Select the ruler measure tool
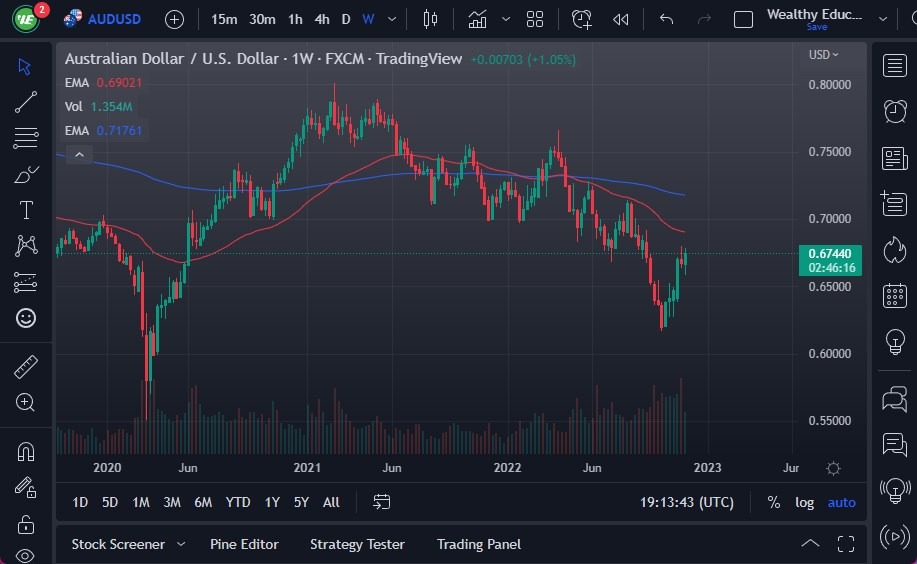The width and height of the screenshot is (917, 564). [26, 366]
